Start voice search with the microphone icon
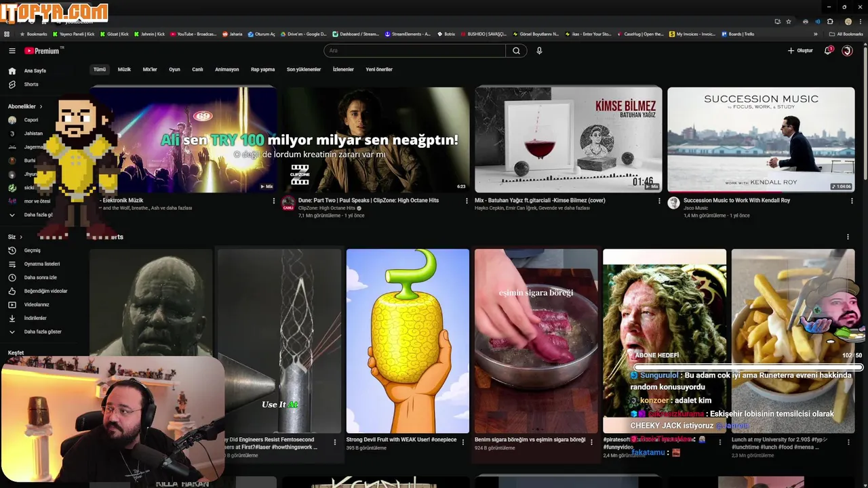Image resolution: width=868 pixels, height=488 pixels. [x=539, y=51]
